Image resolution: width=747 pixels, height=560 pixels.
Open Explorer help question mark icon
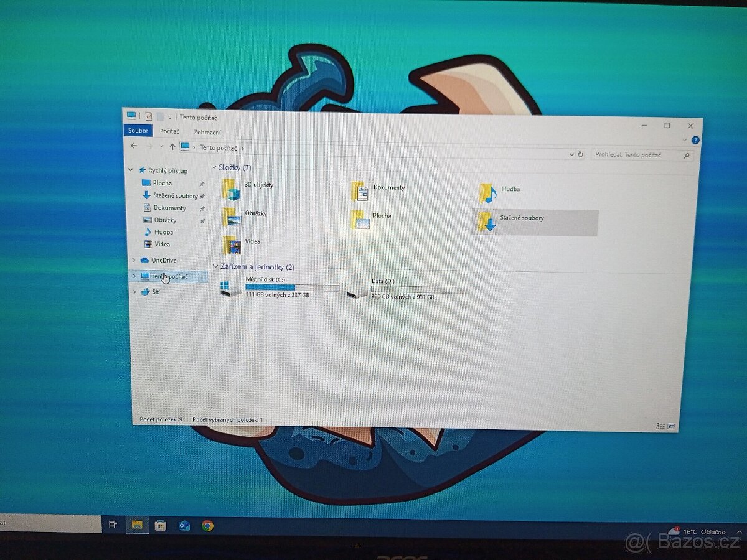pos(695,141)
